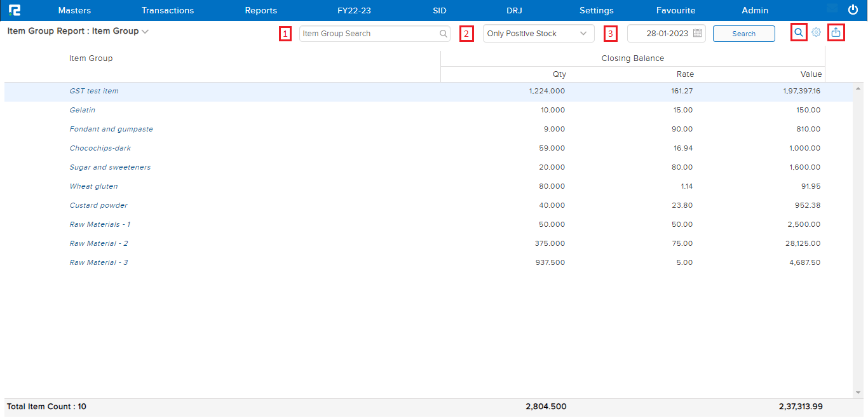This screenshot has width=868, height=418.
Task: Click the blue magnifier search icon
Action: coord(799,32)
